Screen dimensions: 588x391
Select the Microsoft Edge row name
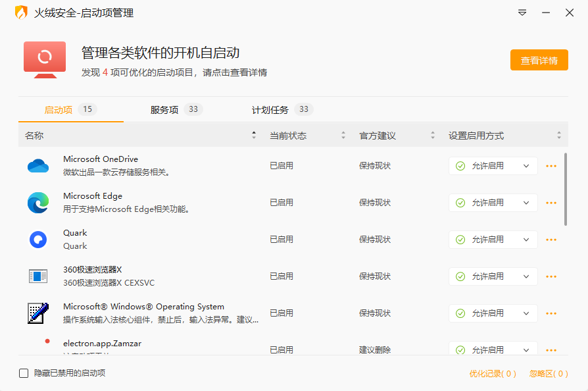coord(93,196)
